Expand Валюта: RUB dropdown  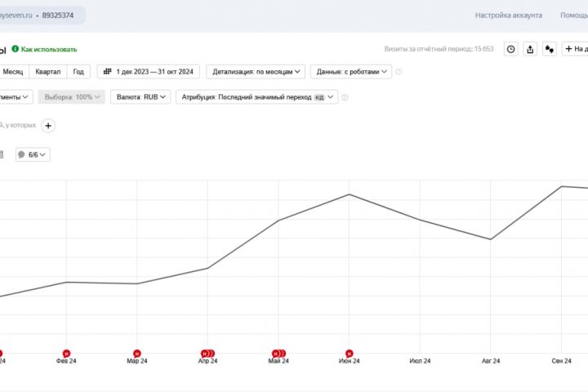tap(140, 97)
